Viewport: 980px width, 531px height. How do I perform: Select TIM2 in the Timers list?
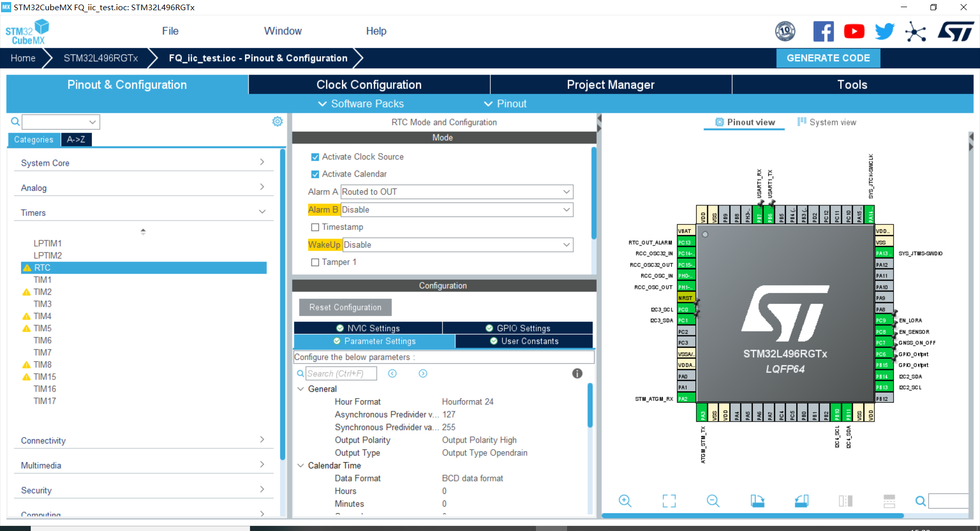(43, 292)
